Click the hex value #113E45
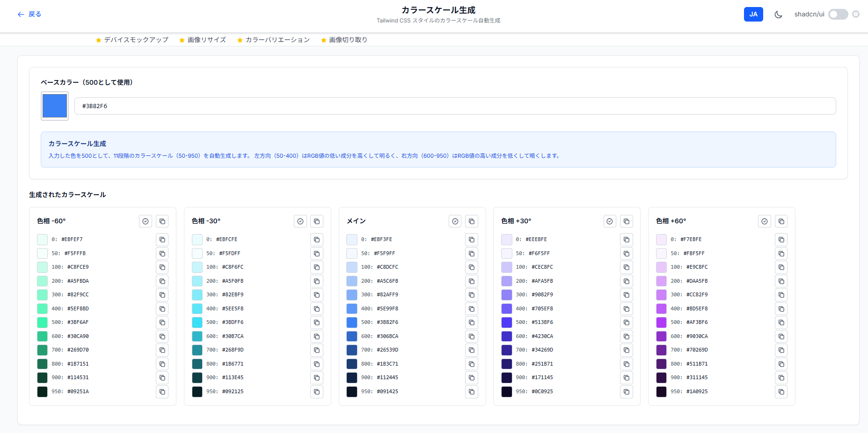The image size is (868, 433). coord(233,378)
